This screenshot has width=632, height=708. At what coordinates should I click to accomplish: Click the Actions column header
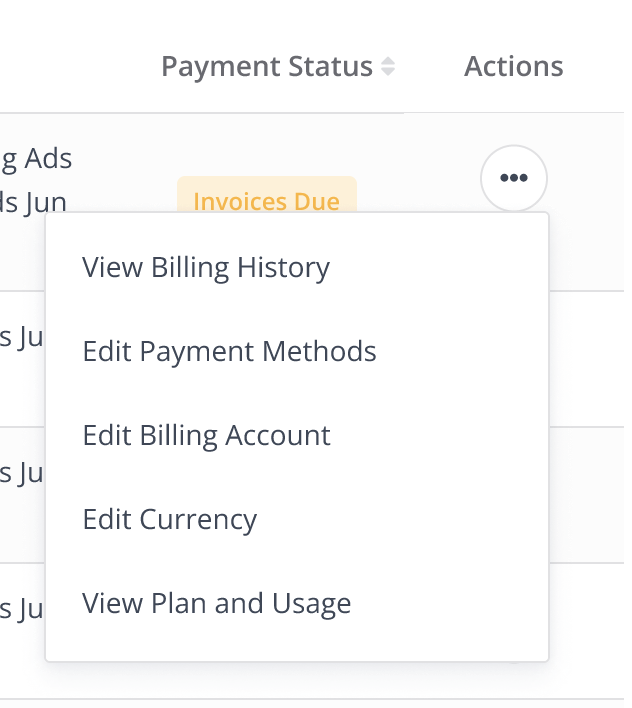point(514,66)
